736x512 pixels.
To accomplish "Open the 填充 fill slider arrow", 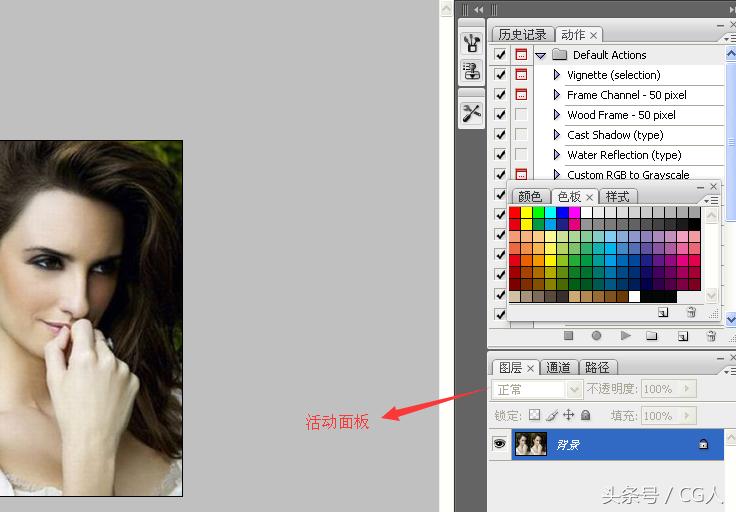I will 687,415.
